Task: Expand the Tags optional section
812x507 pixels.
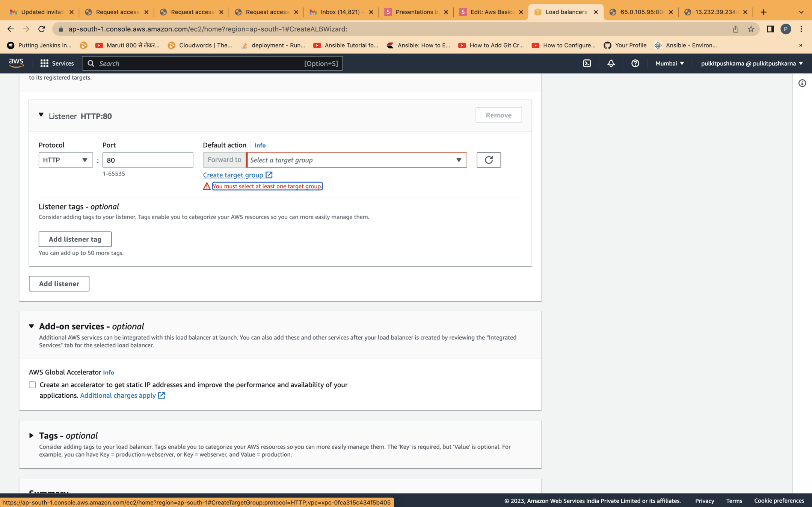Action: click(x=32, y=435)
